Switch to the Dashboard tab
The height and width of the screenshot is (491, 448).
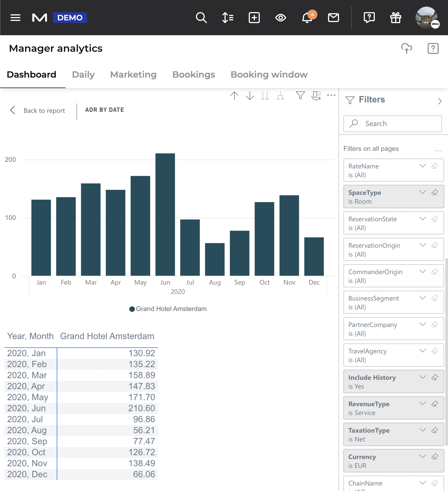(32, 75)
